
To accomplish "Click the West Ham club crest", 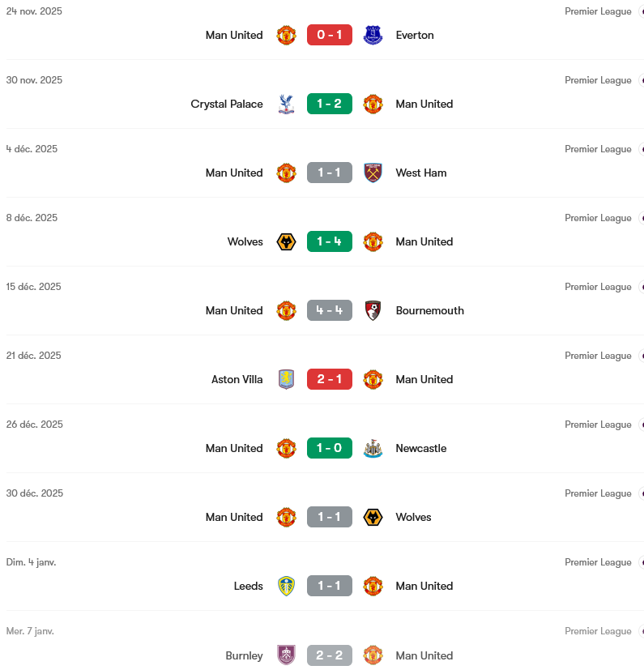I will (x=373, y=173).
